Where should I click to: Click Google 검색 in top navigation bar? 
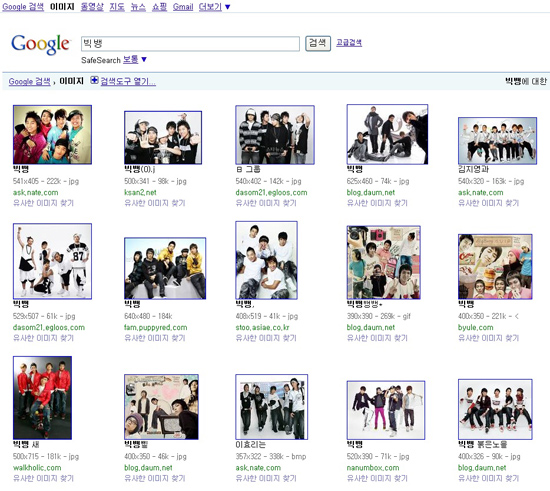23,7
